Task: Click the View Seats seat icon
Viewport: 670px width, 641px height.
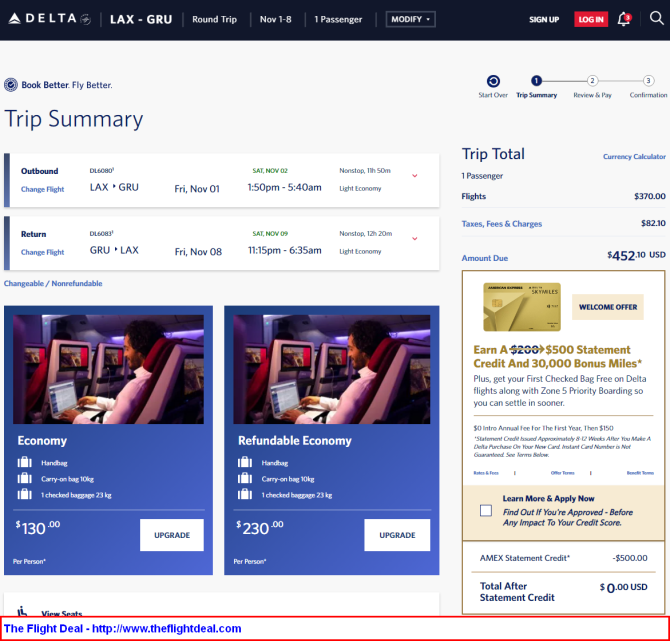Action: (x=23, y=612)
